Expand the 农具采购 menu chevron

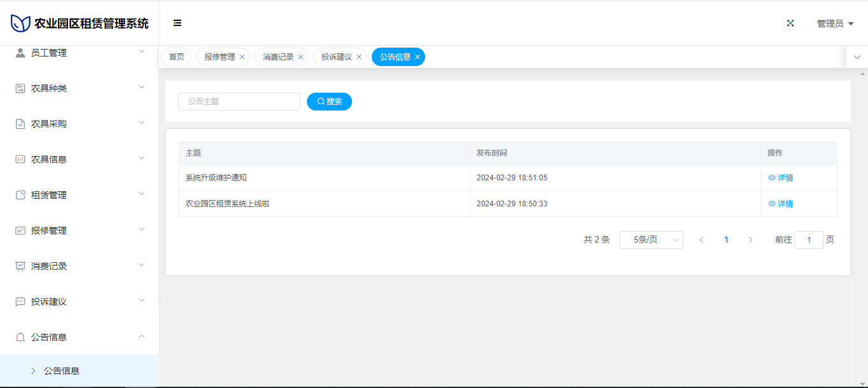point(142,123)
